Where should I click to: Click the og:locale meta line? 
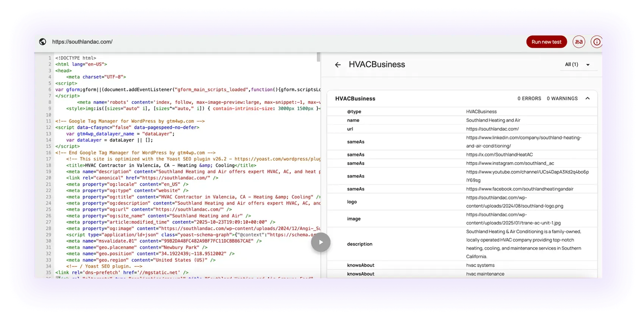coord(127,184)
